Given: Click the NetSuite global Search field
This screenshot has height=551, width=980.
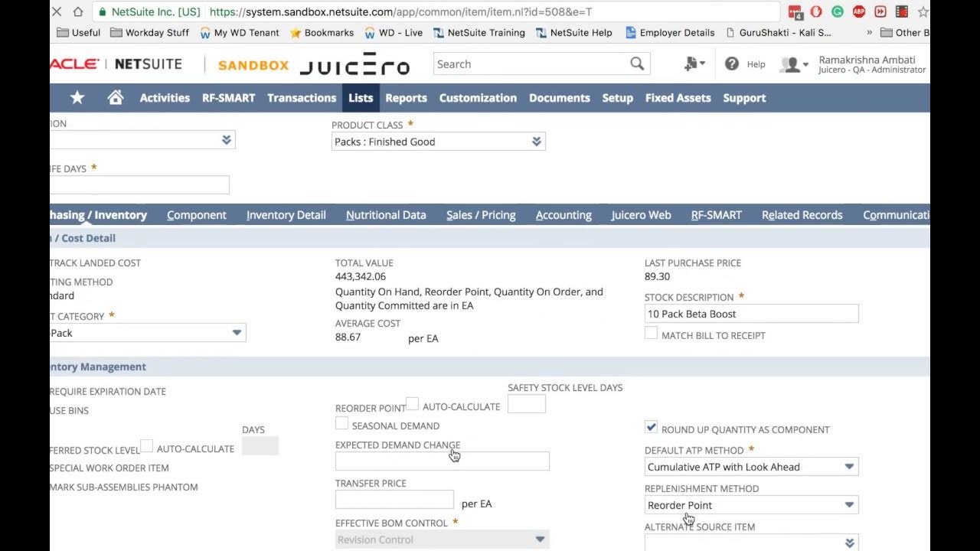Looking at the screenshot, I should click(541, 64).
